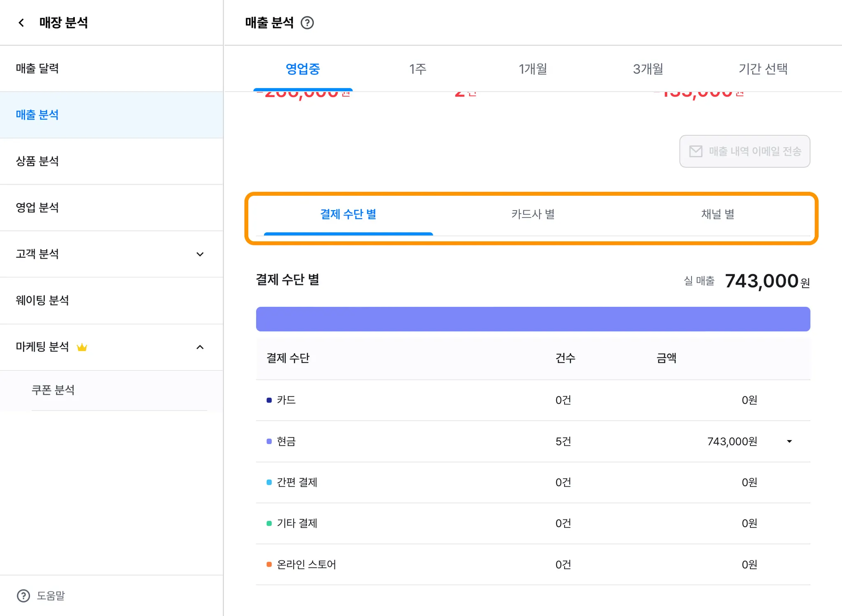Collapse the 마케팅 분석 section chevron
The width and height of the screenshot is (842, 616).
[200, 347]
